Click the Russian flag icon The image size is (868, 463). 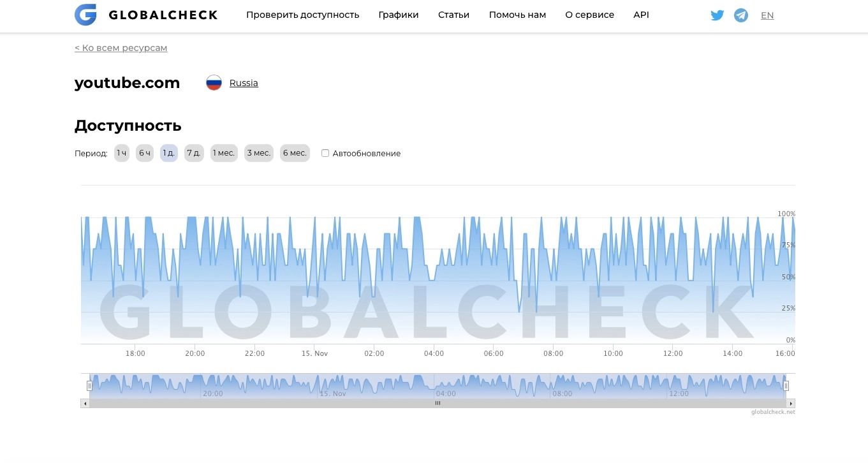point(214,83)
